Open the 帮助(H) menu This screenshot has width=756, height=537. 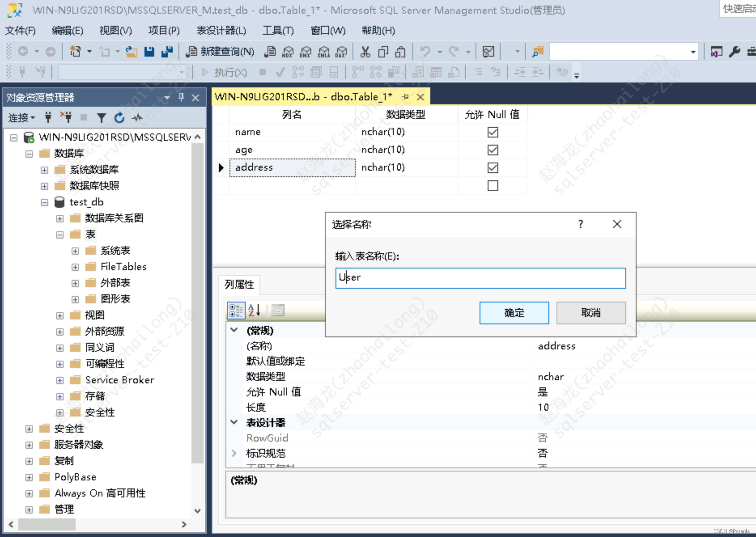(x=378, y=30)
